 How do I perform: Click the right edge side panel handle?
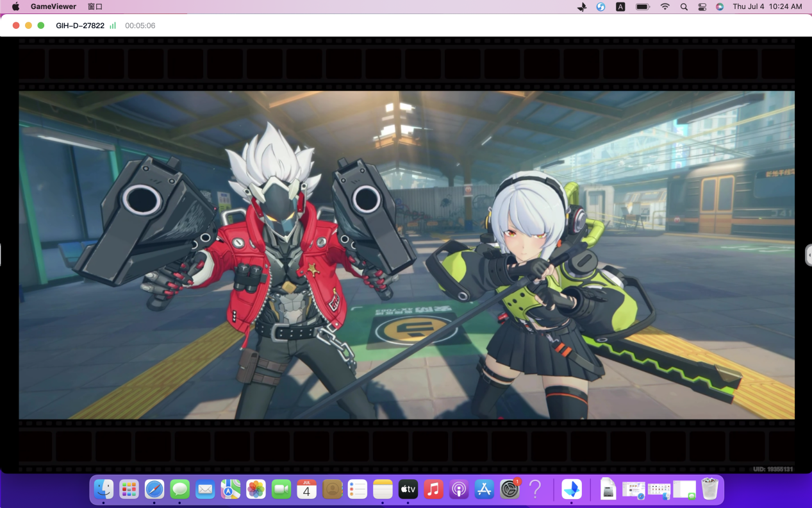[808, 255]
